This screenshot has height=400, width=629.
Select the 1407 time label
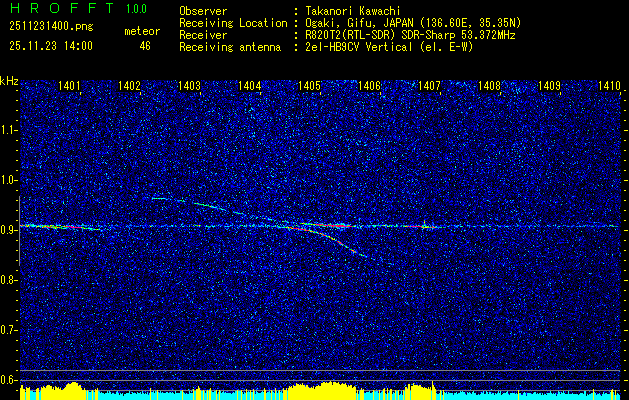click(x=429, y=85)
